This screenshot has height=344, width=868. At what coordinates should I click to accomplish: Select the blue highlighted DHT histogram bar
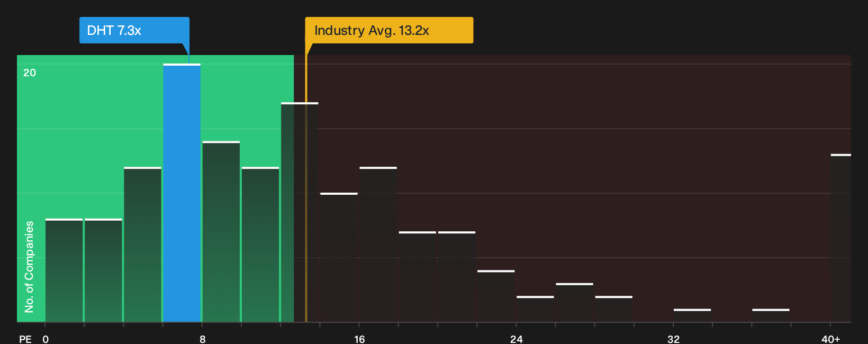pos(182,193)
